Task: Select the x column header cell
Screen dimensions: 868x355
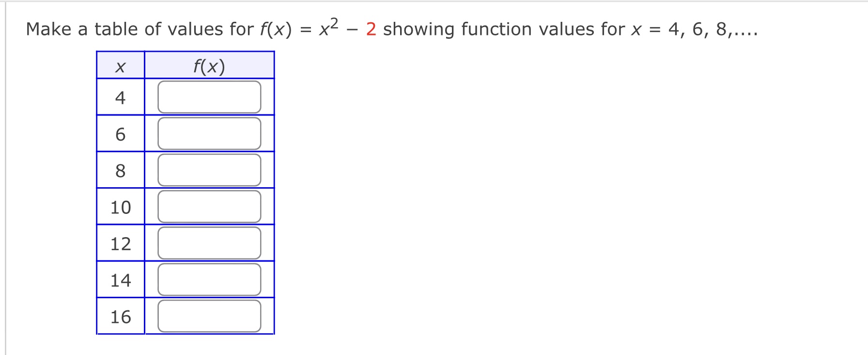Action: coord(121,65)
